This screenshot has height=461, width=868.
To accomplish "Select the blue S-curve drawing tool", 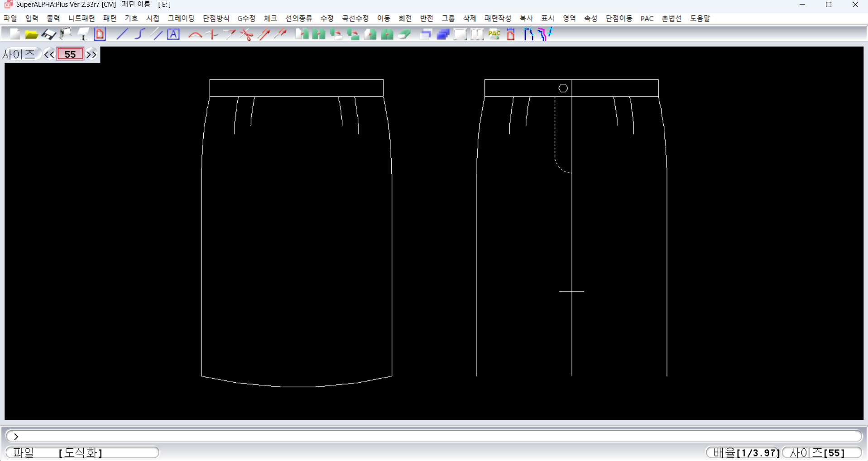I will [x=139, y=34].
